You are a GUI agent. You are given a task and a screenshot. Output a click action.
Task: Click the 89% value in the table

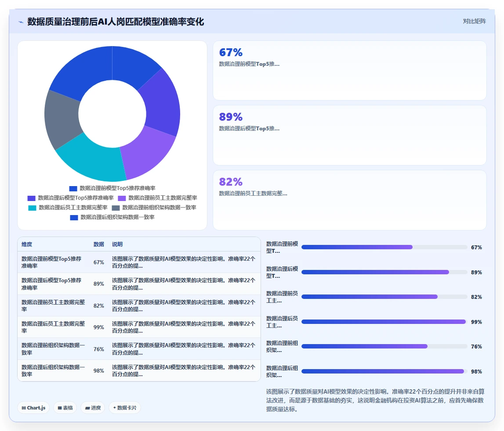[99, 284]
